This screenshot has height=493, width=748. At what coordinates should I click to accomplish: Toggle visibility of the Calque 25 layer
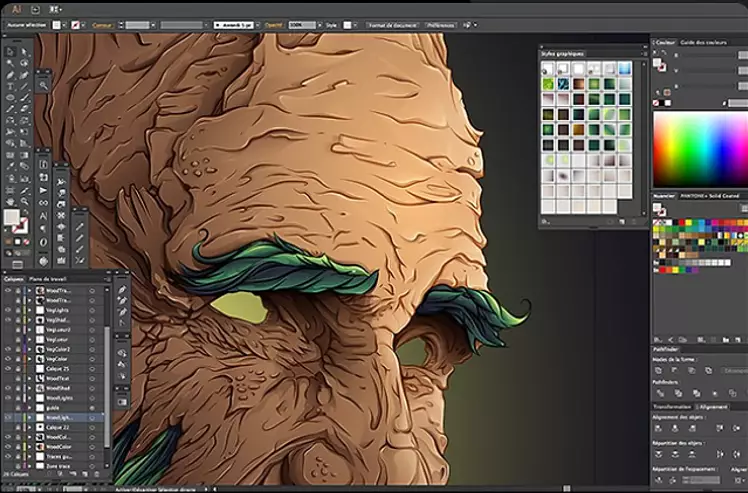8,368
